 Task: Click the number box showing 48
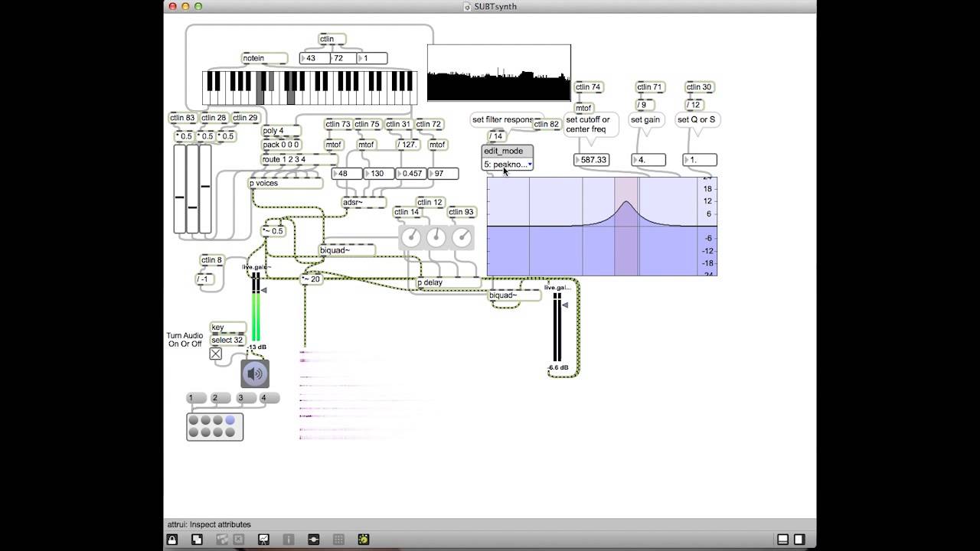coord(347,174)
